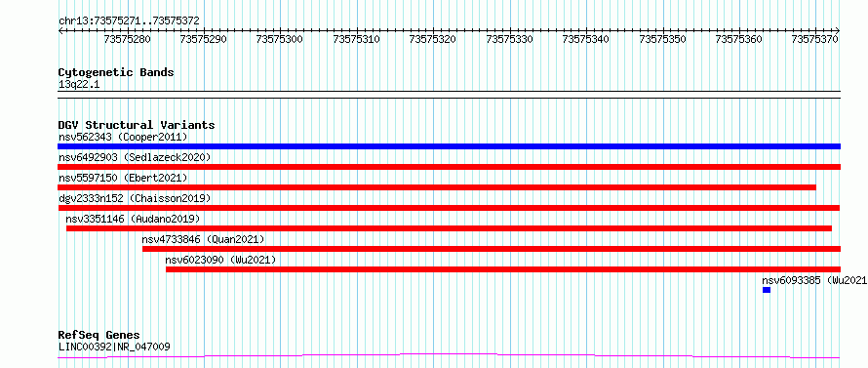Select the nsv562343 (Cooper2011) label

[123, 137]
